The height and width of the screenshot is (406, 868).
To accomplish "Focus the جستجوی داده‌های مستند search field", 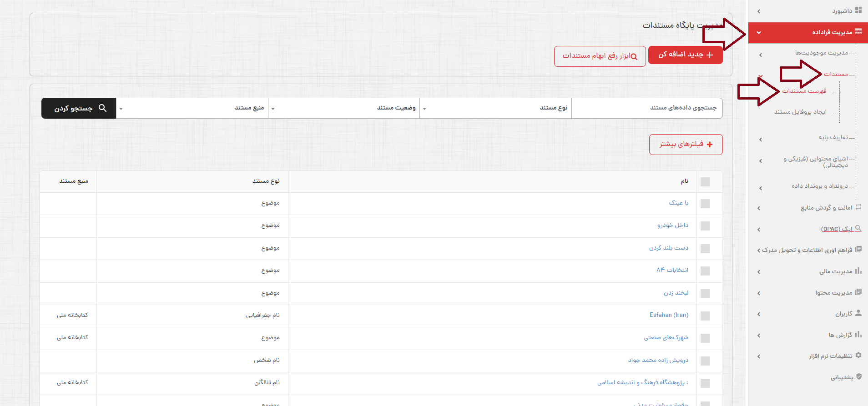I will coord(646,108).
